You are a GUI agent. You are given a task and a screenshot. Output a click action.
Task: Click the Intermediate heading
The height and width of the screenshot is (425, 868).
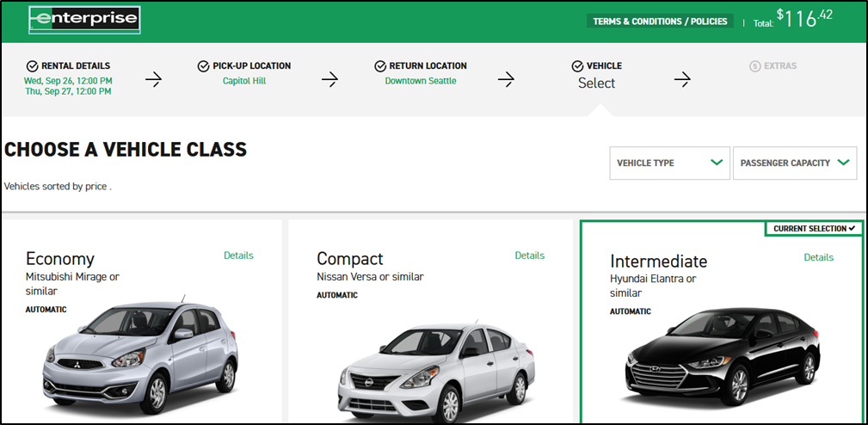[659, 261]
